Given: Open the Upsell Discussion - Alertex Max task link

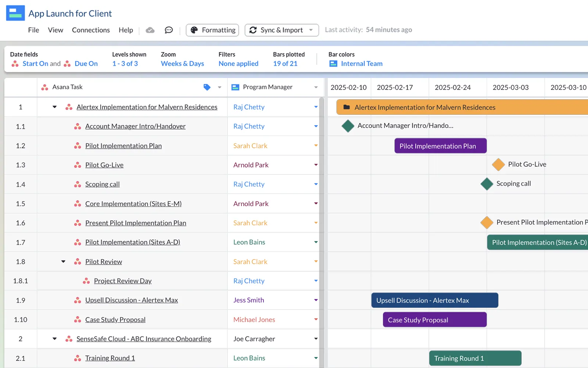Looking at the screenshot, I should (x=132, y=300).
